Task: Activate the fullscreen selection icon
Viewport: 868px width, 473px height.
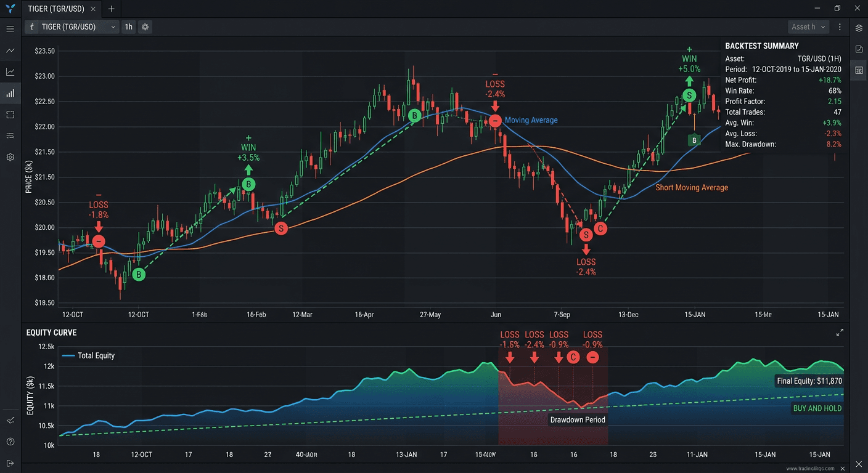Action: click(10, 115)
